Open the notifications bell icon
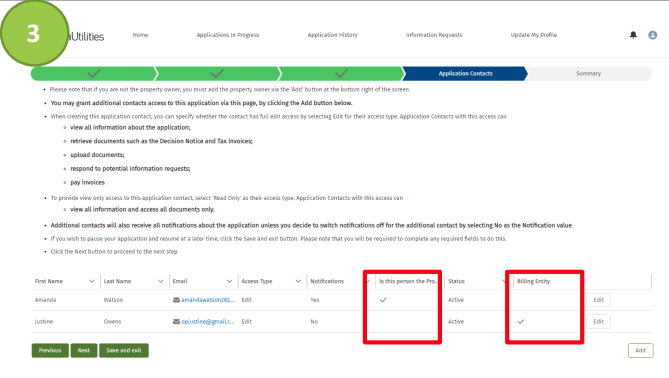This screenshot has width=669, height=378. click(633, 35)
